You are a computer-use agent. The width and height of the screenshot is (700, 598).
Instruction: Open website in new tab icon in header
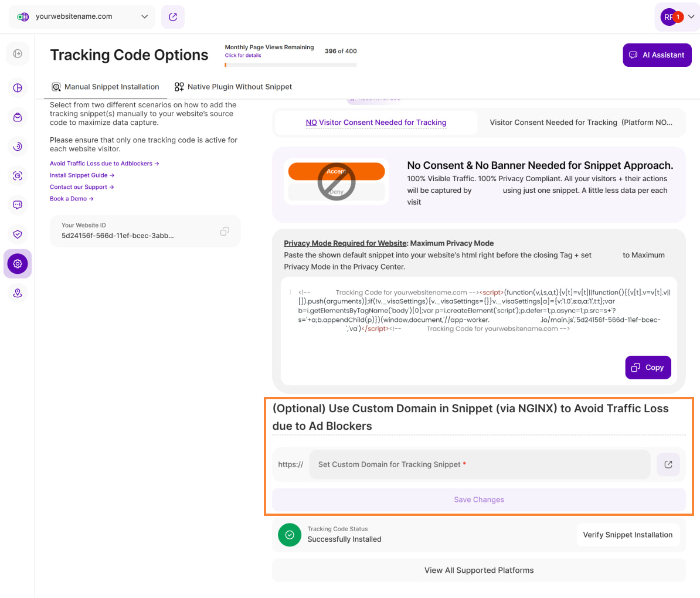point(173,17)
